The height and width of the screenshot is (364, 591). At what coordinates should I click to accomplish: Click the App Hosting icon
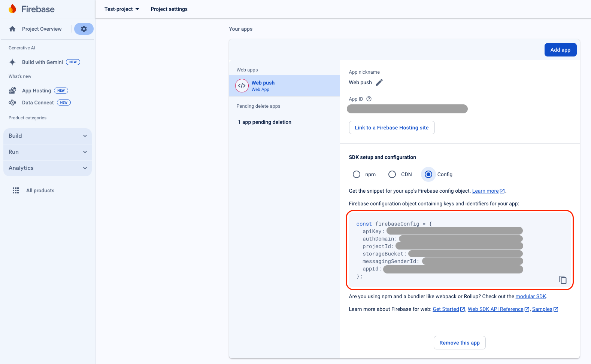(x=12, y=91)
